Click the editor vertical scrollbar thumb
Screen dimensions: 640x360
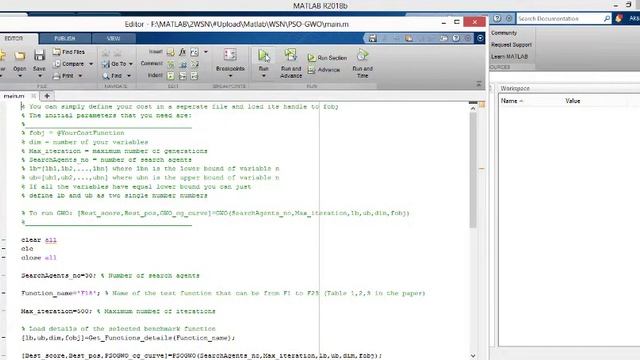(x=473, y=169)
